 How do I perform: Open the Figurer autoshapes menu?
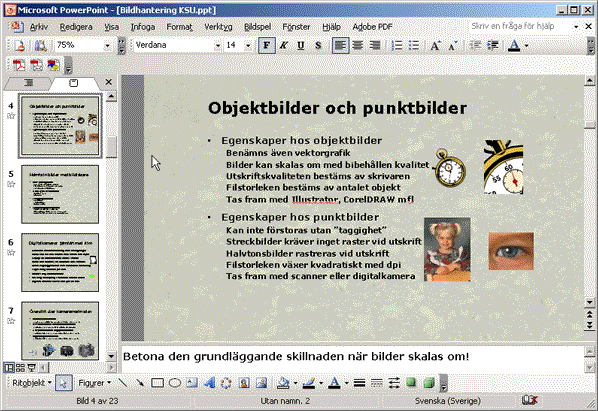coord(94,383)
